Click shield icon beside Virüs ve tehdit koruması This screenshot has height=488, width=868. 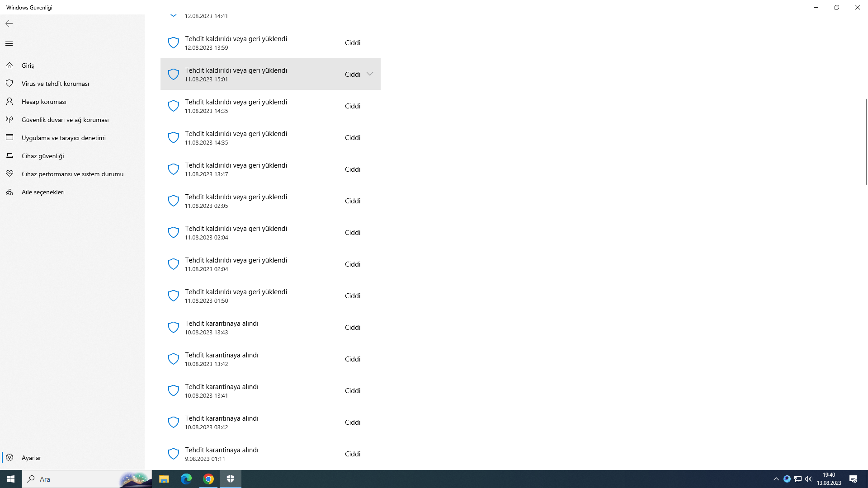9,83
